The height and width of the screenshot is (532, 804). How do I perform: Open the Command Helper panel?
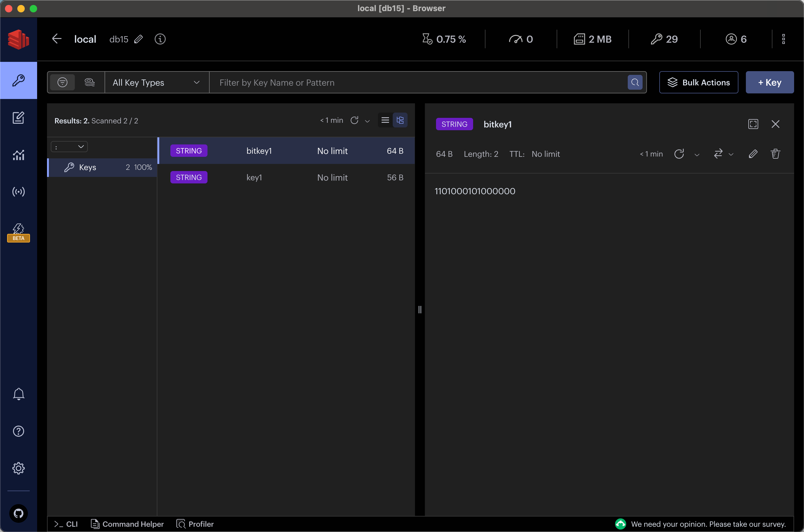(x=127, y=524)
